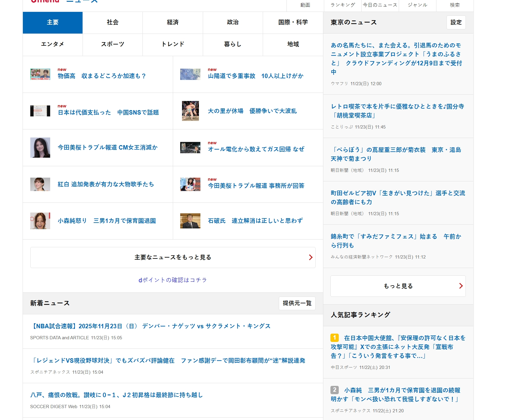Open the ジャンル menu

pos(417,5)
